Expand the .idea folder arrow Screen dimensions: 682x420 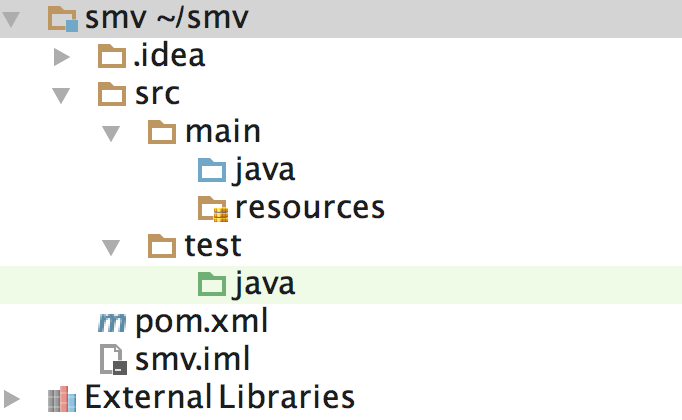tap(61, 57)
